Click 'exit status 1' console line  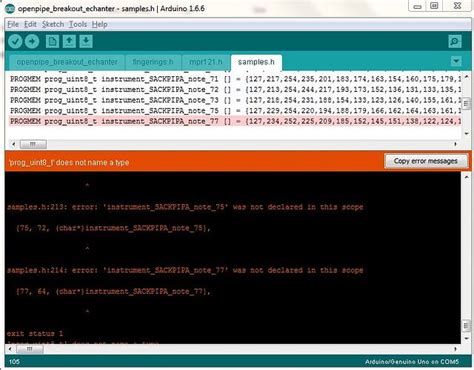point(35,334)
